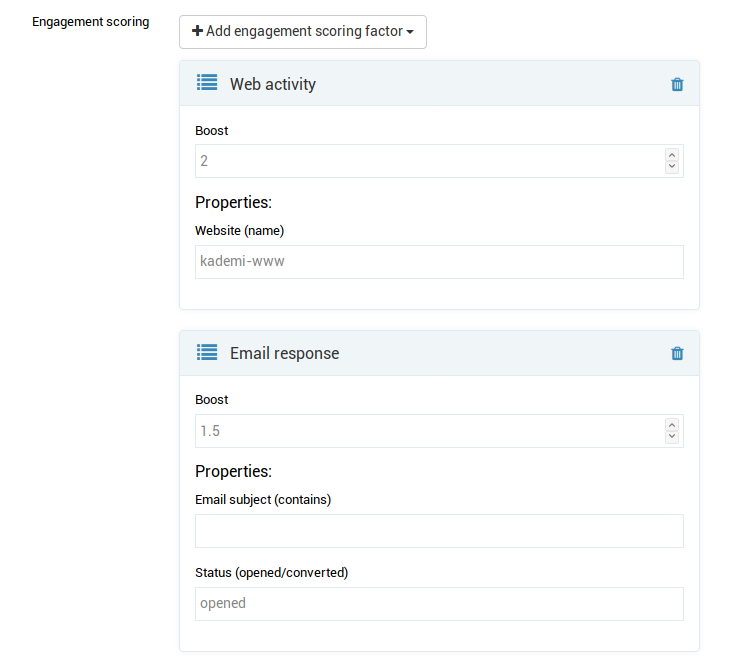Decrease the Email response boost value
The height and width of the screenshot is (668, 729).
[x=672, y=437]
